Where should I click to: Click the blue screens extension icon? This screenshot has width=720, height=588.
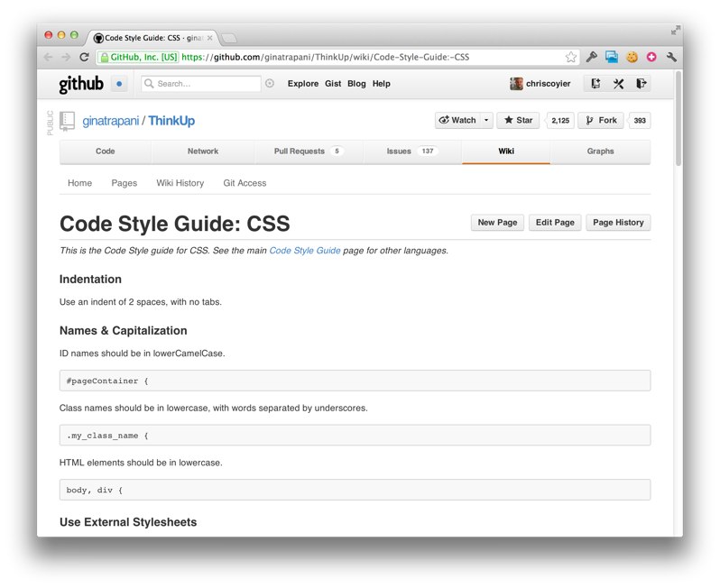pos(612,57)
